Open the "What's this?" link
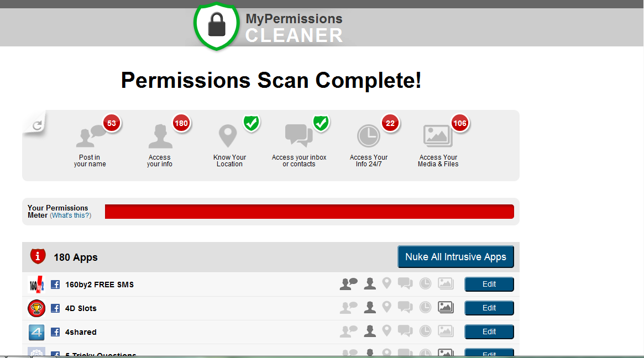Image resolution: width=644 pixels, height=358 pixels. [71, 215]
